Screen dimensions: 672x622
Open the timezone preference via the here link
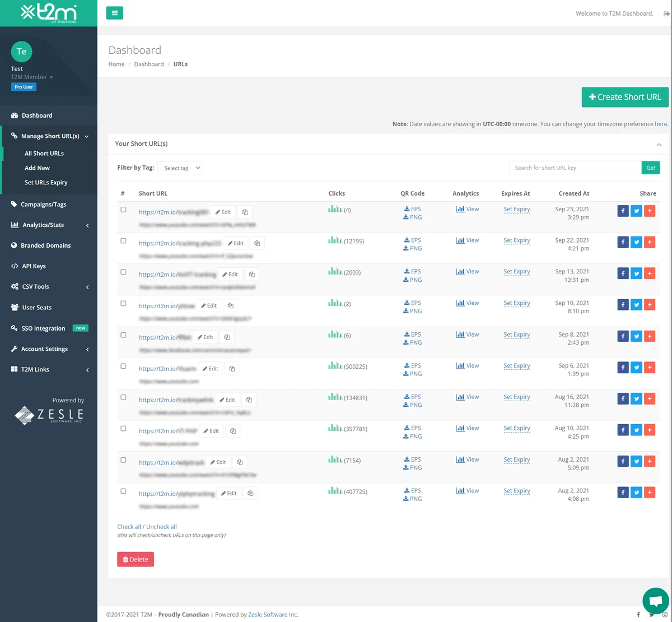(660, 124)
